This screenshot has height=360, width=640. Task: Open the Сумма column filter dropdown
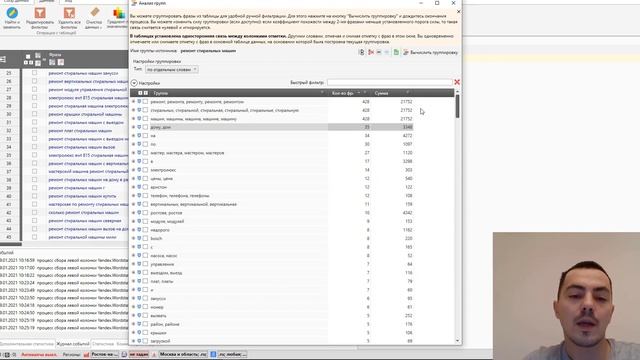pos(408,93)
